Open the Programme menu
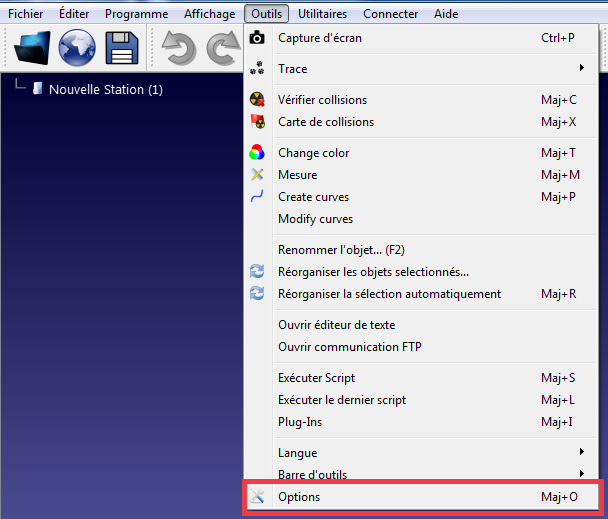 pos(136,14)
